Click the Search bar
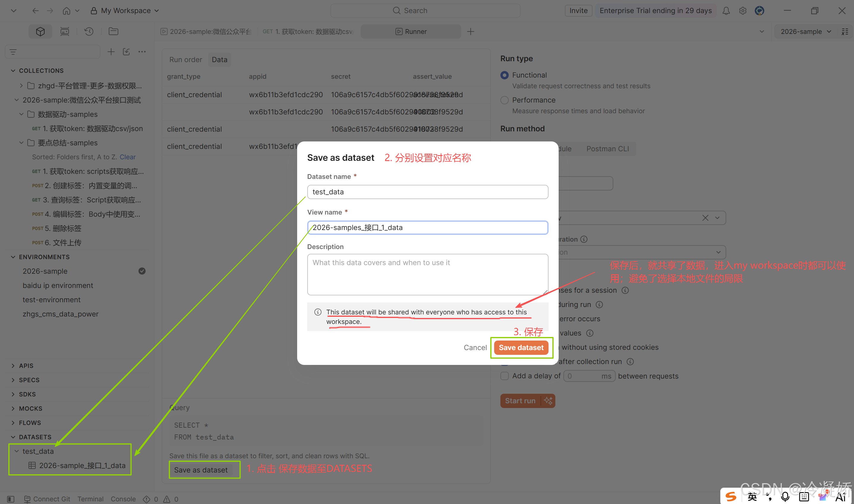Screen dimensions: 854x504 (425, 10)
